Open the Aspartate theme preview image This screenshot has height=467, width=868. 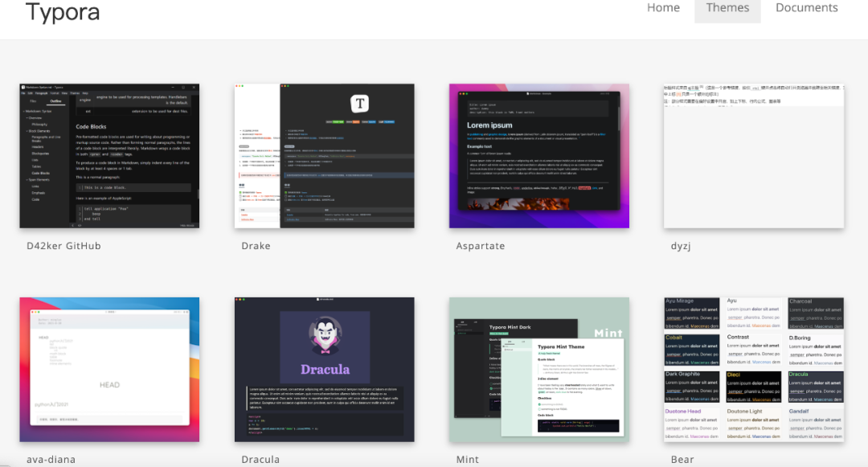pyautogui.click(x=539, y=156)
